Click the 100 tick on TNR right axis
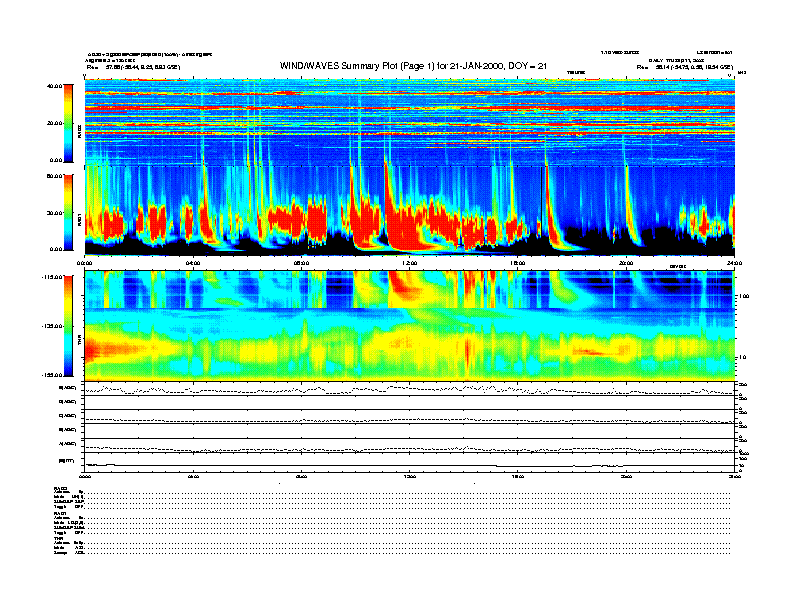The width and height of the screenshot is (792, 612). coord(742,297)
